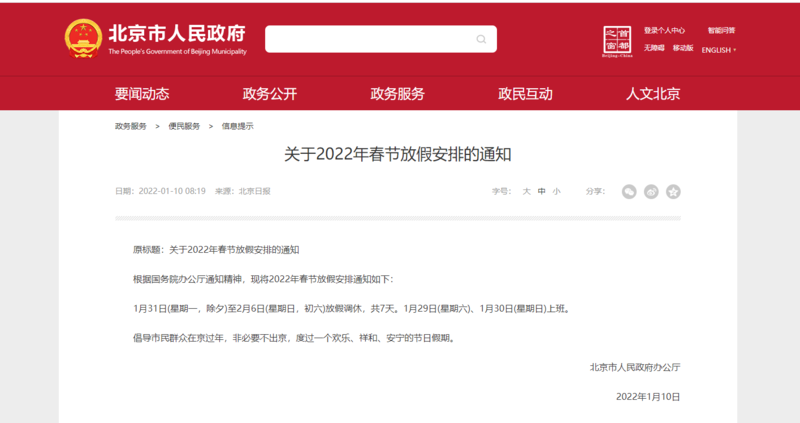The height and width of the screenshot is (423, 800).
Task: Share article via Weibo icon
Action: point(651,191)
